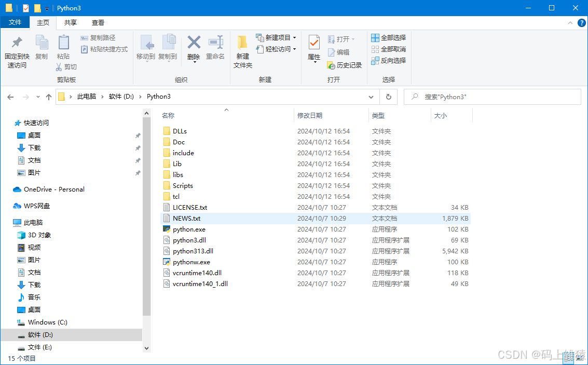Click the Pin to Quick Access icon
The height and width of the screenshot is (365, 588).
click(x=17, y=42)
